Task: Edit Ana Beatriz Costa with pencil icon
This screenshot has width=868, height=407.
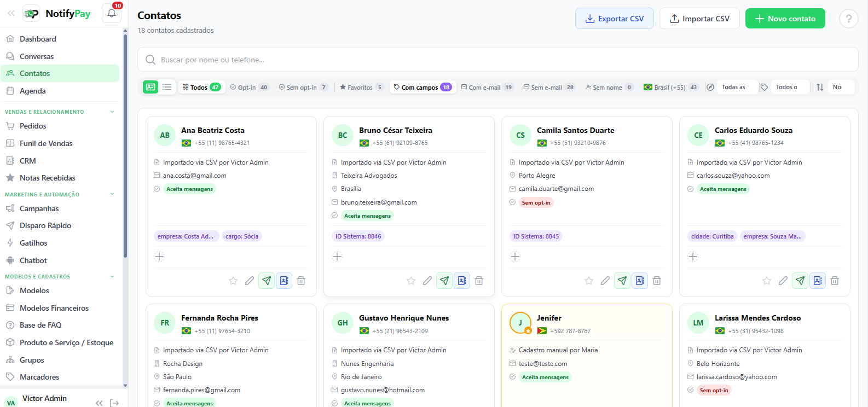Action: 250,281
